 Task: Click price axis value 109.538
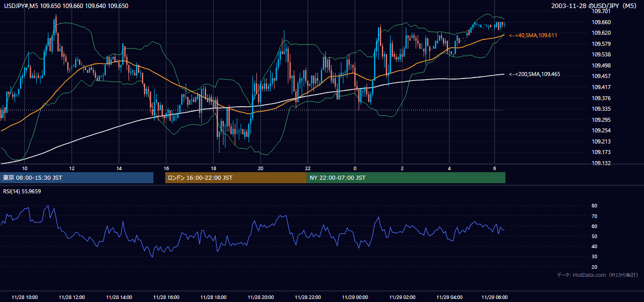602,54
